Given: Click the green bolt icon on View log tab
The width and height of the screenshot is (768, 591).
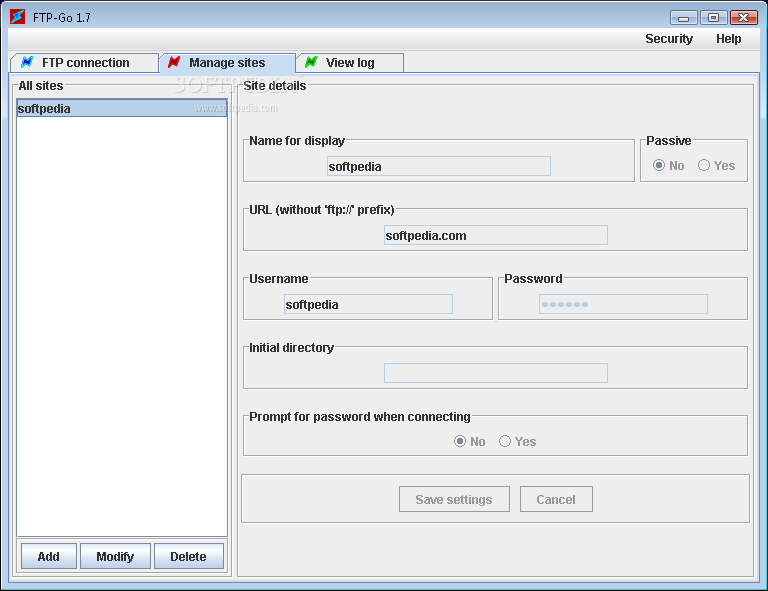Looking at the screenshot, I should 311,62.
